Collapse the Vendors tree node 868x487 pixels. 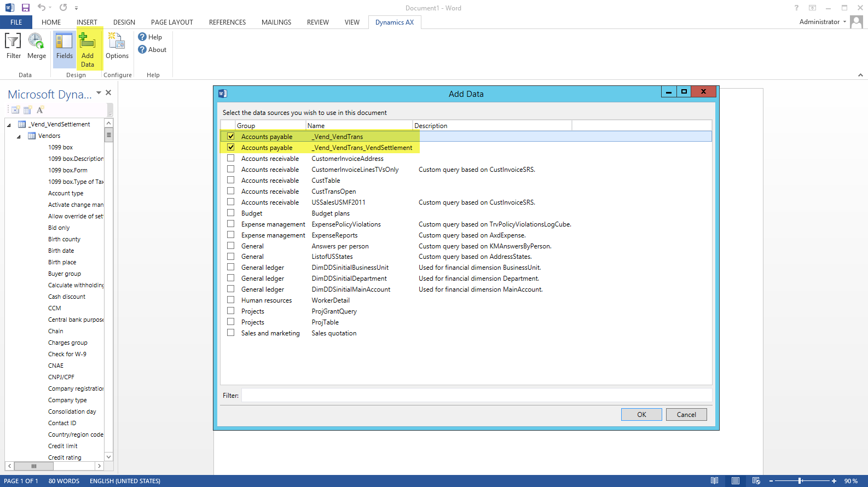[19, 136]
